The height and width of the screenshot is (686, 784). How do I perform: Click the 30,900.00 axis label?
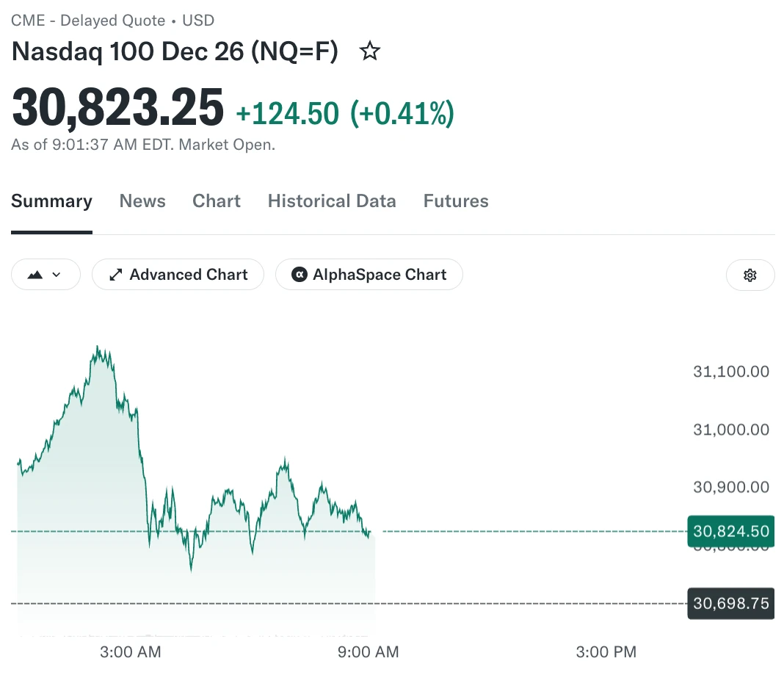(731, 487)
